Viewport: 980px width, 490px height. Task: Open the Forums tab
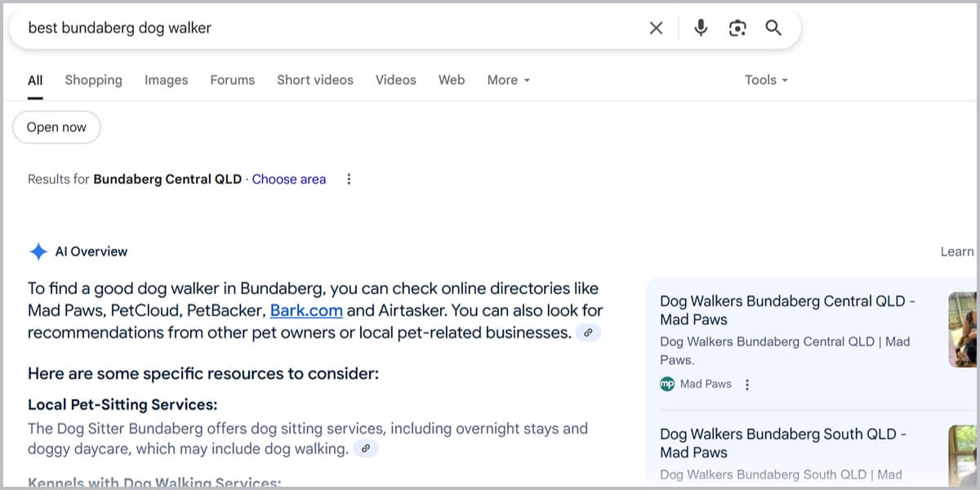(x=233, y=80)
